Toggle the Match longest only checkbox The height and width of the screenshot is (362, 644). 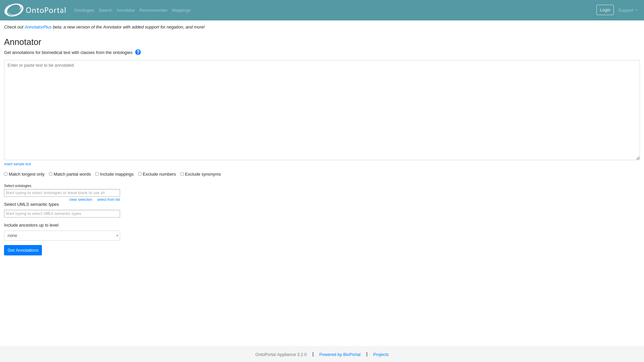point(6,174)
